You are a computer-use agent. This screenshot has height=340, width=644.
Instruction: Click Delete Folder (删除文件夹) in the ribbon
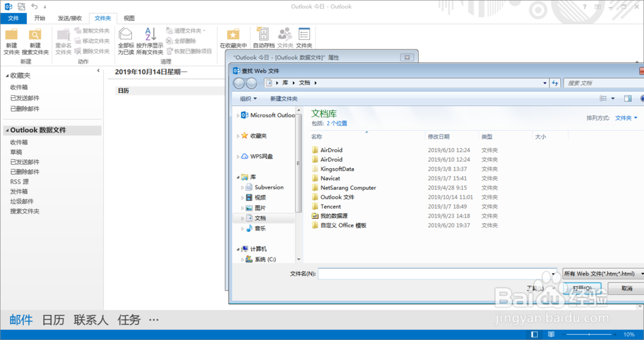(x=92, y=52)
